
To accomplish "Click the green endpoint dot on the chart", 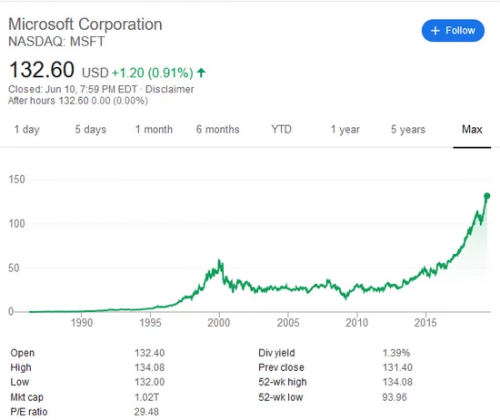I will click(x=487, y=196).
